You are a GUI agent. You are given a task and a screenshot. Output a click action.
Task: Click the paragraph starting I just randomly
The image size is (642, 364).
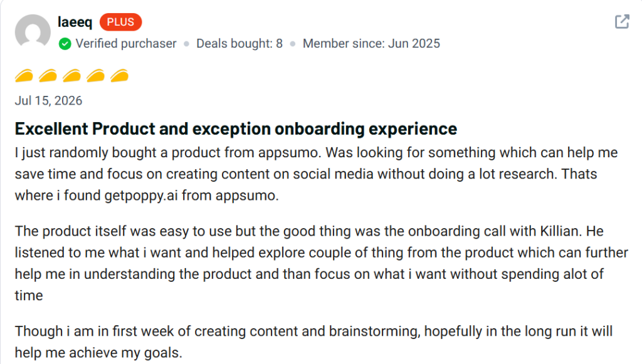[317, 174]
